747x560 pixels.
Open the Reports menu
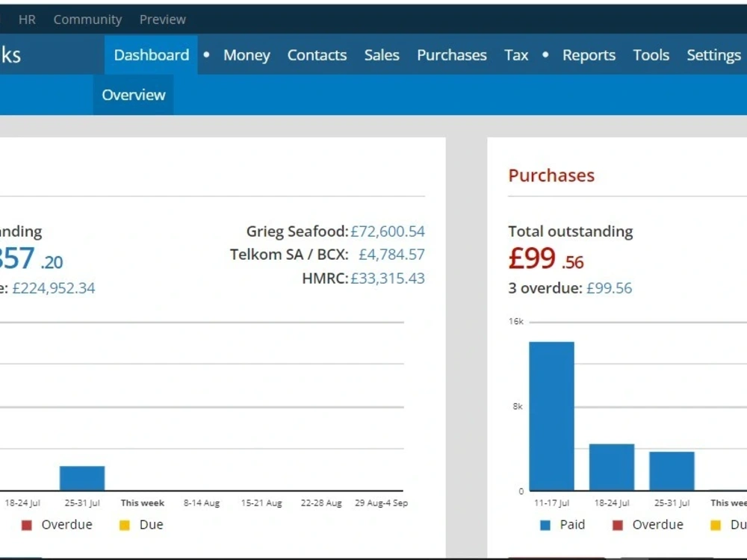[589, 55]
